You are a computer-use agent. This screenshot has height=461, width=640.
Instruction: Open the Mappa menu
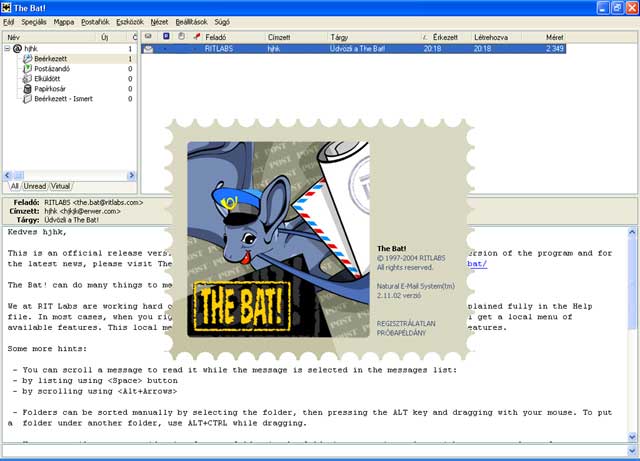64,22
